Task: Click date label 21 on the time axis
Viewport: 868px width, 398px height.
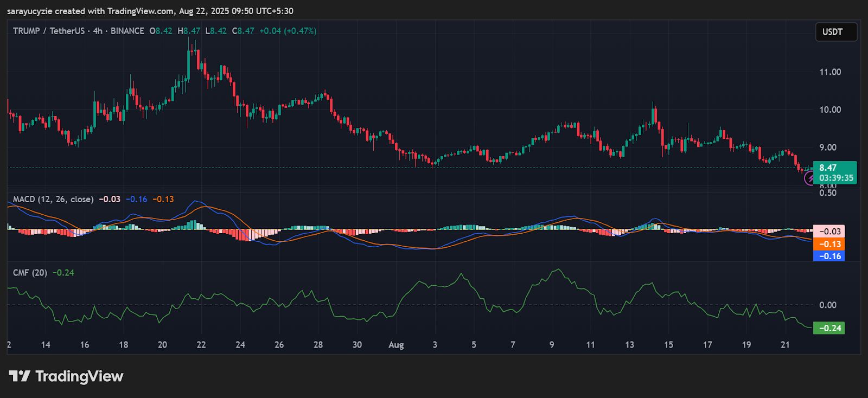Action: click(x=786, y=345)
